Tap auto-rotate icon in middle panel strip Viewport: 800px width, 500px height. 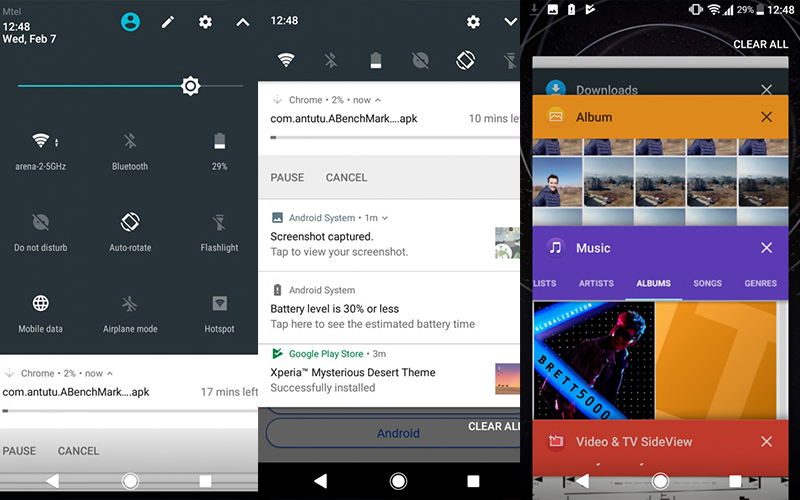coord(465,60)
